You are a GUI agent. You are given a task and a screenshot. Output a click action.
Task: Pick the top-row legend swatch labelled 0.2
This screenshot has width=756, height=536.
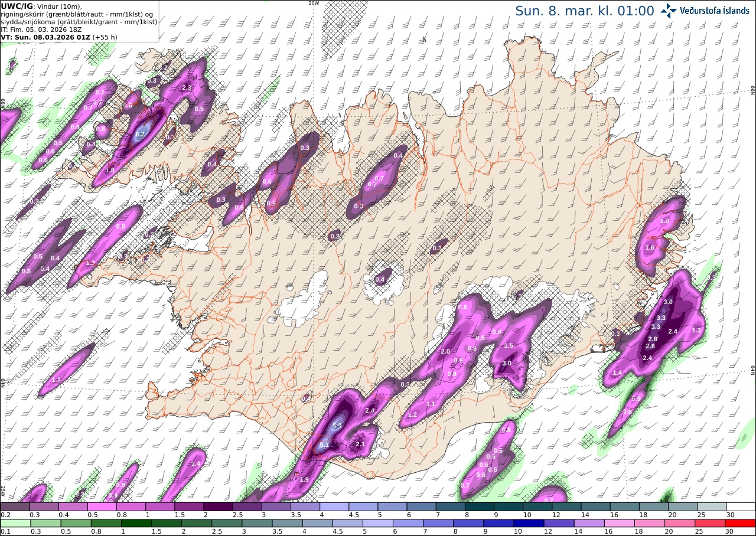click(x=15, y=506)
